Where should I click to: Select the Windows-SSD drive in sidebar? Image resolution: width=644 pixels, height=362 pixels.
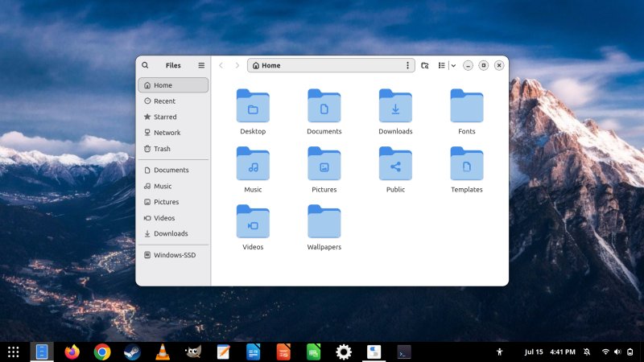point(174,255)
